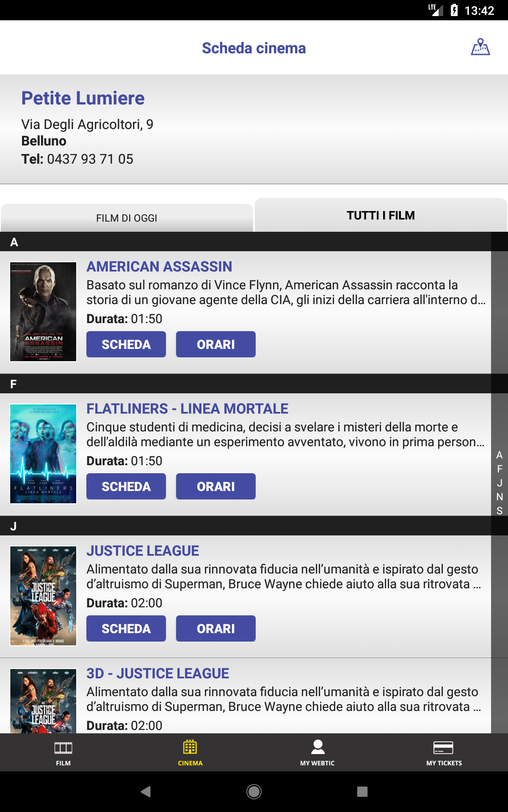
Task: Open Scheda for Flatliners - Linea Mortale
Action: (x=126, y=486)
